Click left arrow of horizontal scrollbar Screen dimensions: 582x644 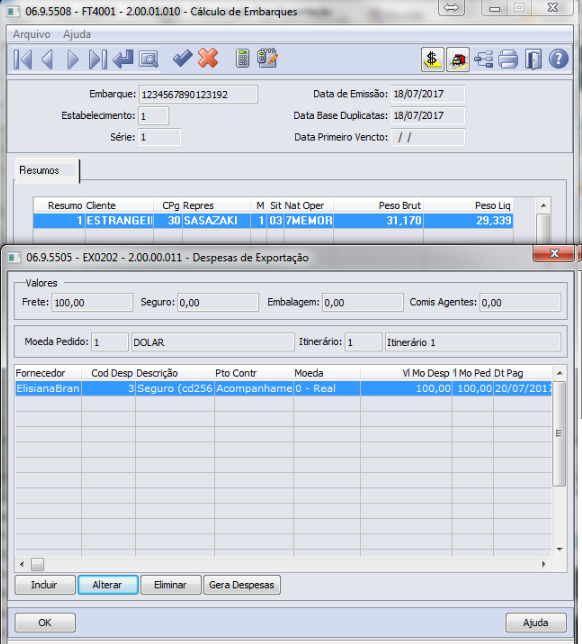point(22,564)
